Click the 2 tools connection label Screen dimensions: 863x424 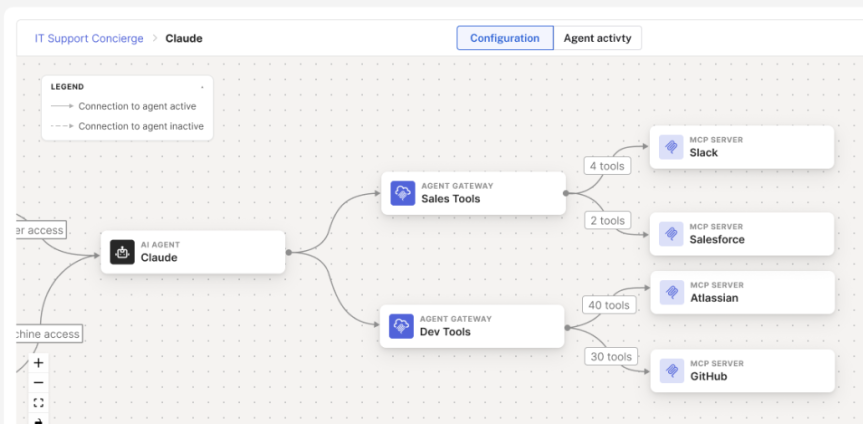click(607, 221)
